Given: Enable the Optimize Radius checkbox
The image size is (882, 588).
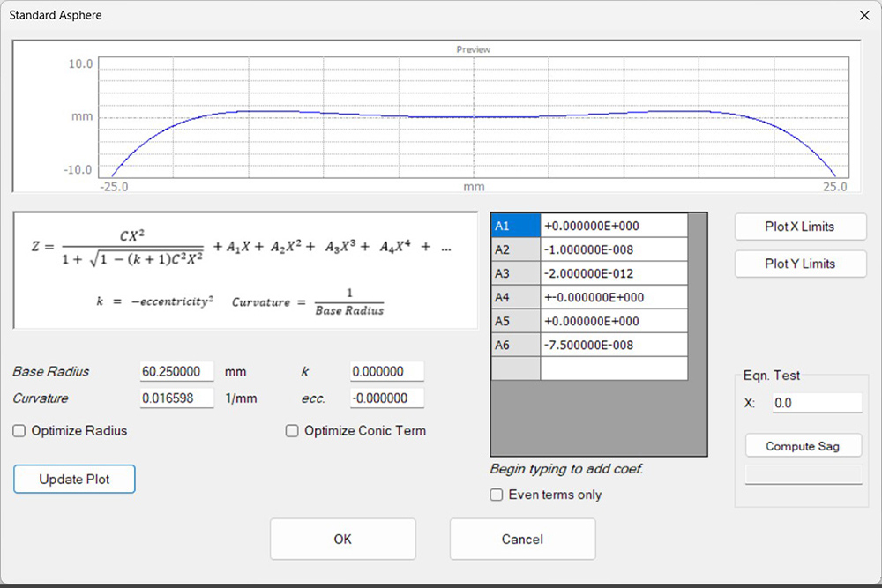Looking at the screenshot, I should 19,431.
